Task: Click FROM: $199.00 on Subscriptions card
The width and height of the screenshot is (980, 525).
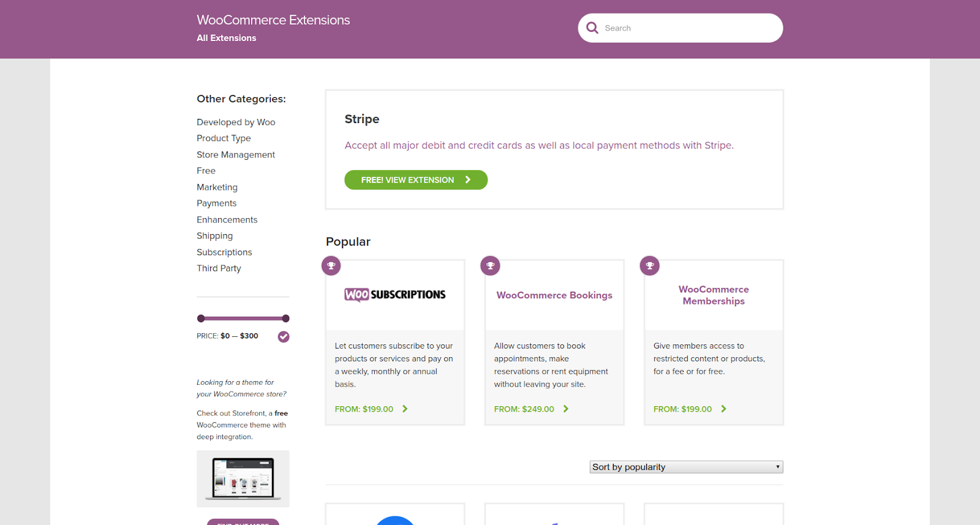Action: pos(364,409)
